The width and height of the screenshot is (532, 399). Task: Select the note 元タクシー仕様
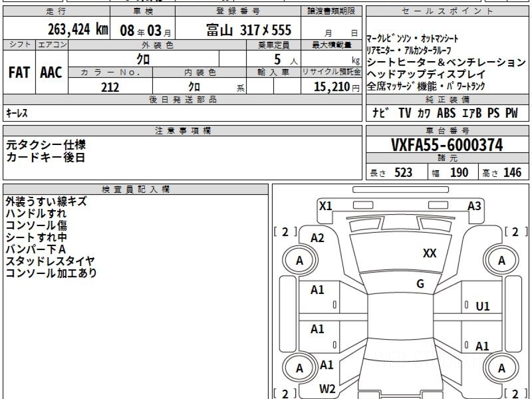(46, 145)
